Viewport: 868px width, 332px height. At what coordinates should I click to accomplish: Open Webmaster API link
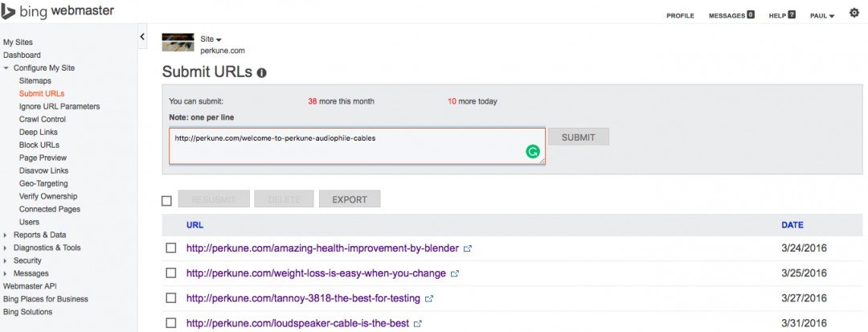[x=30, y=286]
